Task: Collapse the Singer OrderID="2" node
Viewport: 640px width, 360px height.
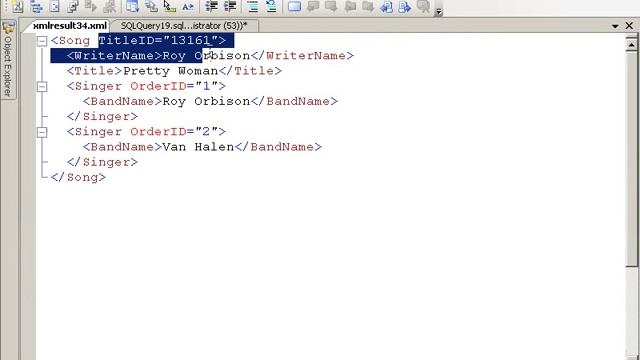Action: pos(42,132)
